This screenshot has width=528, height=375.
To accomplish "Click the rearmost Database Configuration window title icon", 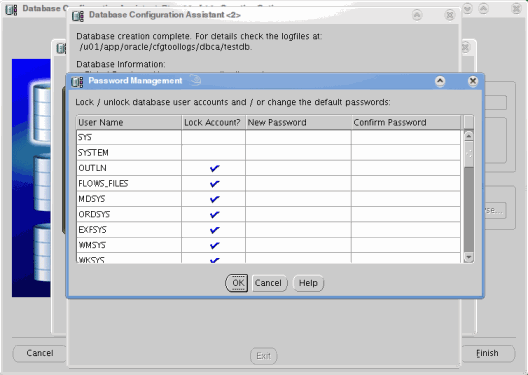I will click(x=11, y=9).
